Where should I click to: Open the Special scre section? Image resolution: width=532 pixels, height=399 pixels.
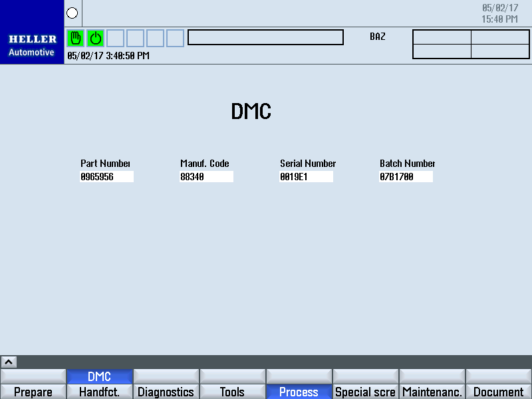[x=365, y=392]
